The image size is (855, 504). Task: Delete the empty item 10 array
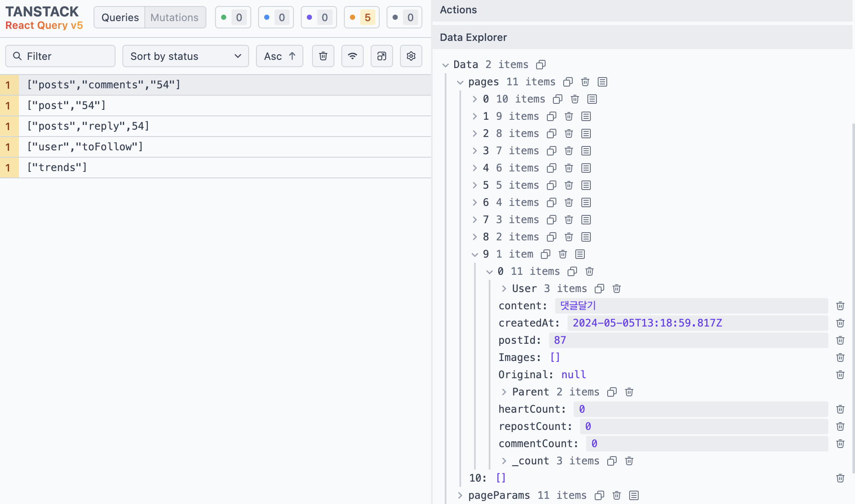pos(840,478)
